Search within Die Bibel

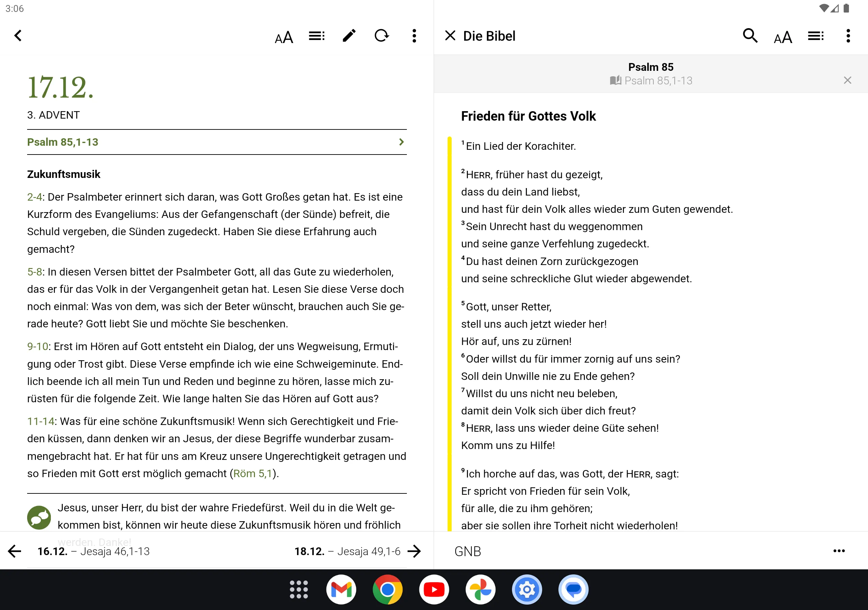pos(750,36)
